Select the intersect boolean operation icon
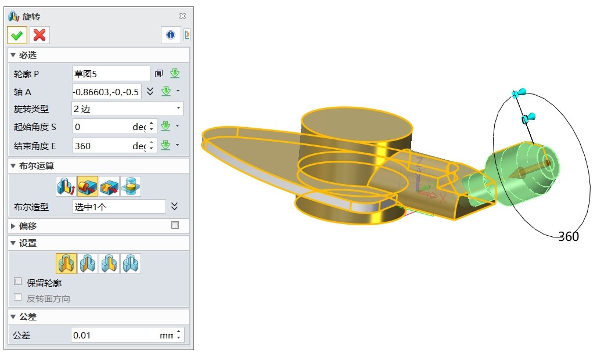This screenshot has height=364, width=597. [x=131, y=186]
